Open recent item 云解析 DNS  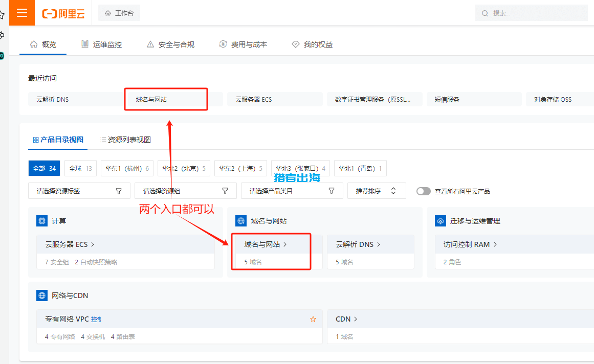click(75, 99)
